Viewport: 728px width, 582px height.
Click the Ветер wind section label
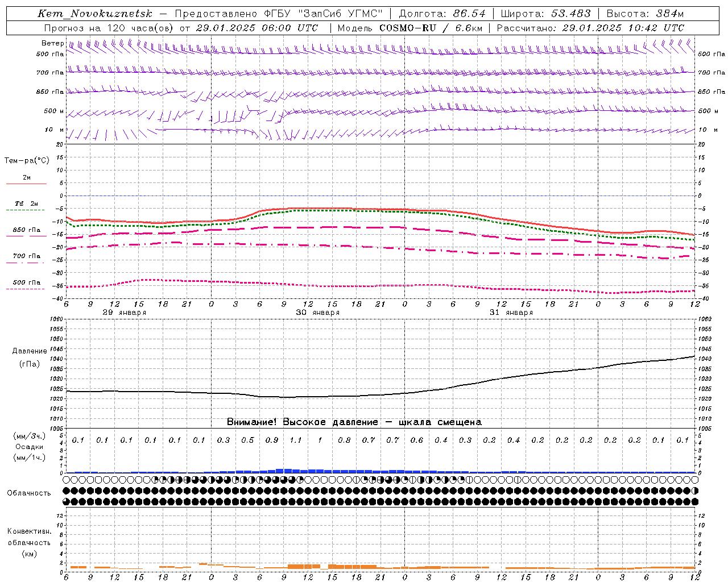(x=52, y=43)
